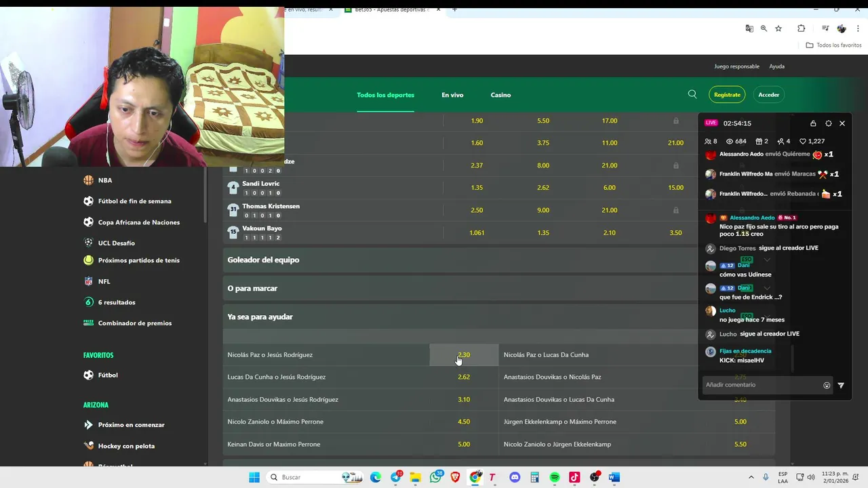Open the Juego responsable link

pos(736,66)
